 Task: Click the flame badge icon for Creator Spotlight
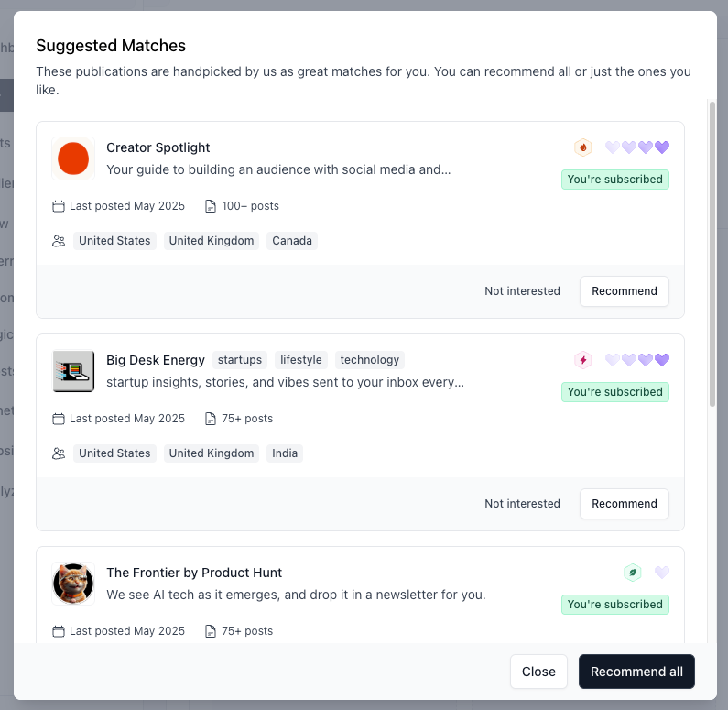[x=582, y=147]
